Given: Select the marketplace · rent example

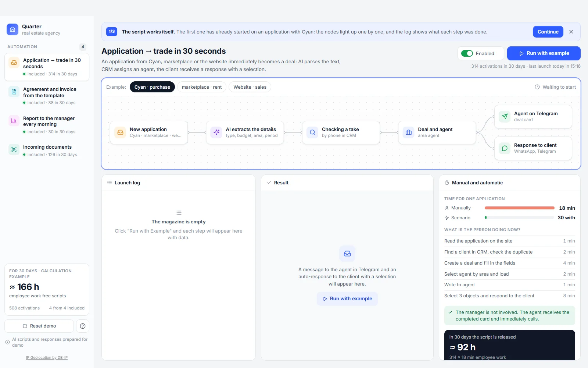Looking at the screenshot, I should [x=202, y=87].
